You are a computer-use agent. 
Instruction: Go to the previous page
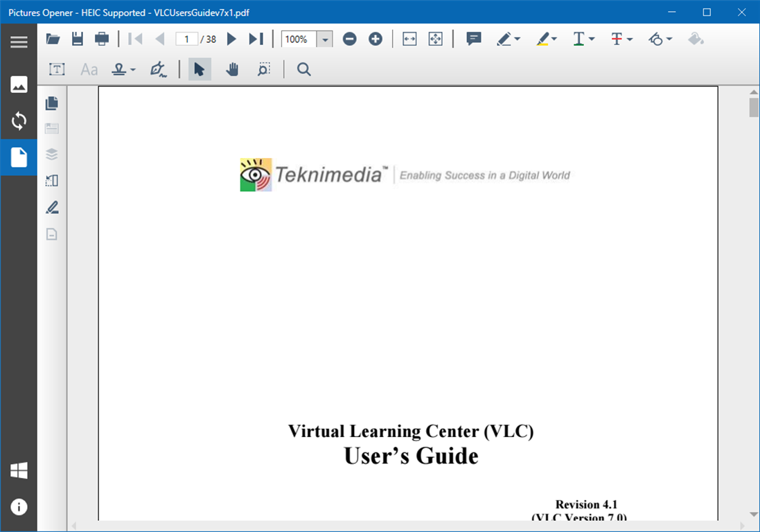[x=160, y=39]
